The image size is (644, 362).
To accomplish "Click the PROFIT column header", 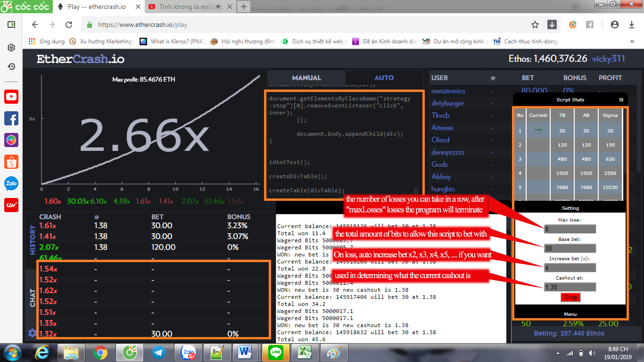I will pyautogui.click(x=611, y=78).
